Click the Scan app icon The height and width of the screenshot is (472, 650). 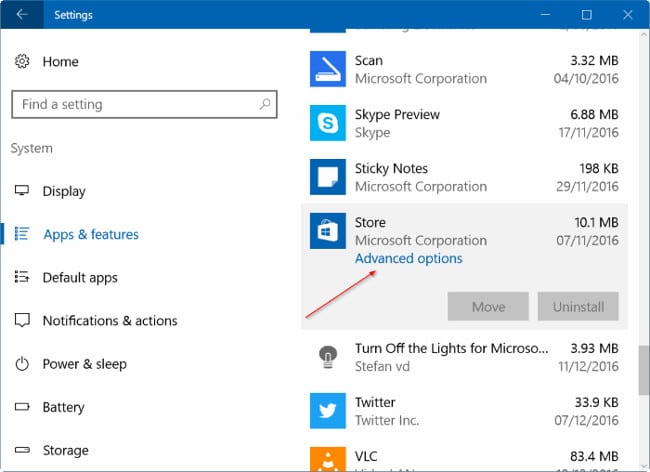(x=328, y=69)
